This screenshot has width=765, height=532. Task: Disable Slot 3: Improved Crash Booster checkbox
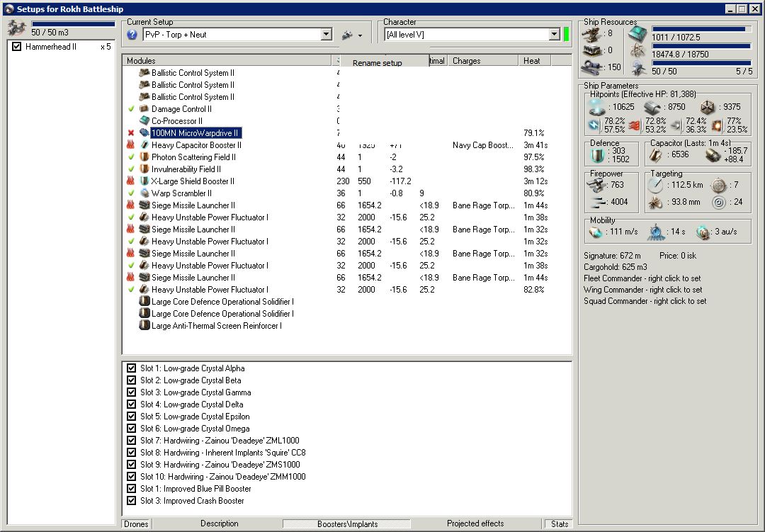point(131,501)
